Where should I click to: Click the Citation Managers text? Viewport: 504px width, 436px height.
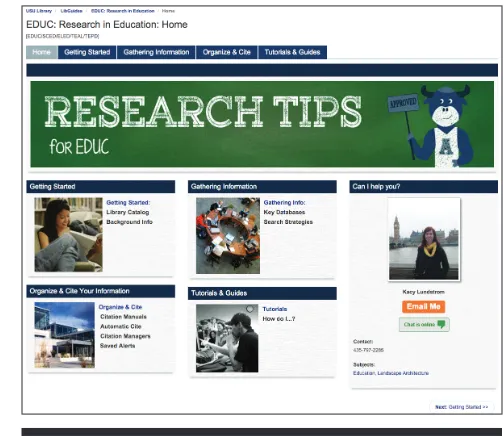pos(125,336)
